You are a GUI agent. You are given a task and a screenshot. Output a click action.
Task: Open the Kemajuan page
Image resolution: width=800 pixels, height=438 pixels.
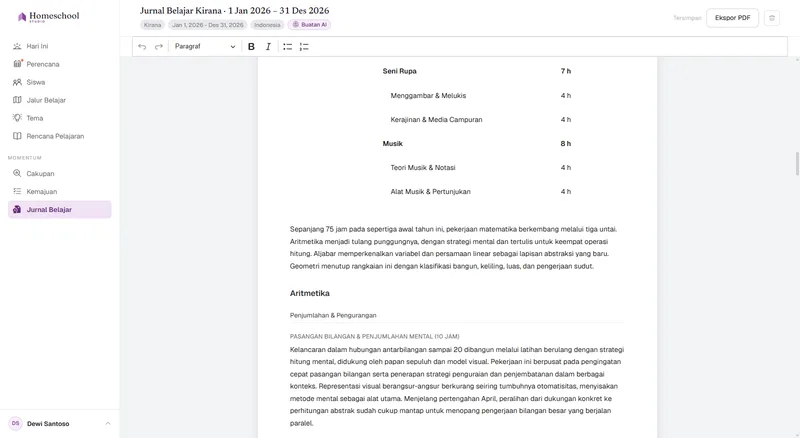tap(59, 191)
